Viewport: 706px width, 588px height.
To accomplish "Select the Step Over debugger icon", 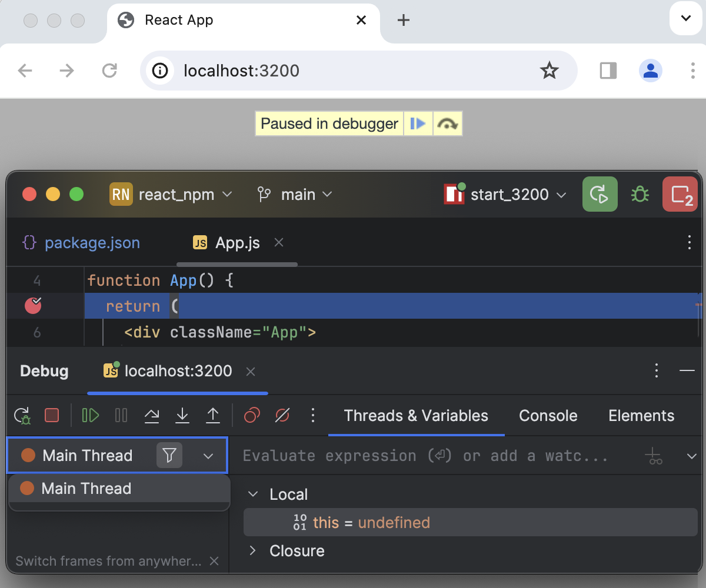I will point(152,416).
